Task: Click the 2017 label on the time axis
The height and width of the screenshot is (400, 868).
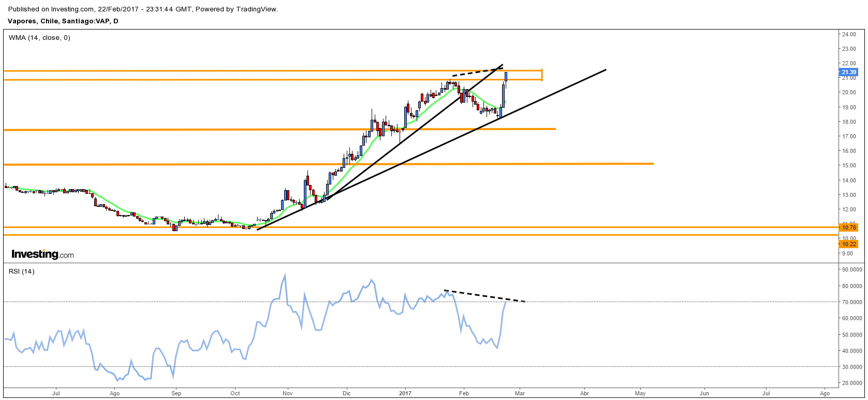Action: click(405, 393)
